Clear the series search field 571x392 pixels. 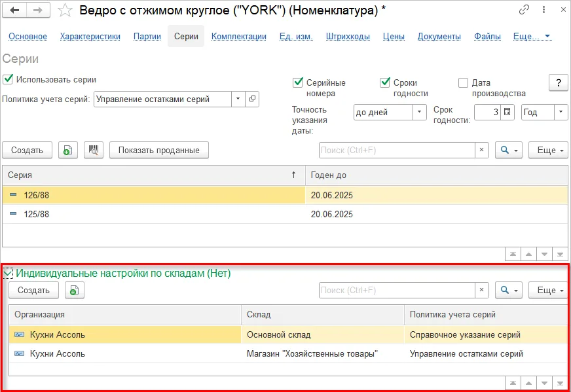coord(481,150)
